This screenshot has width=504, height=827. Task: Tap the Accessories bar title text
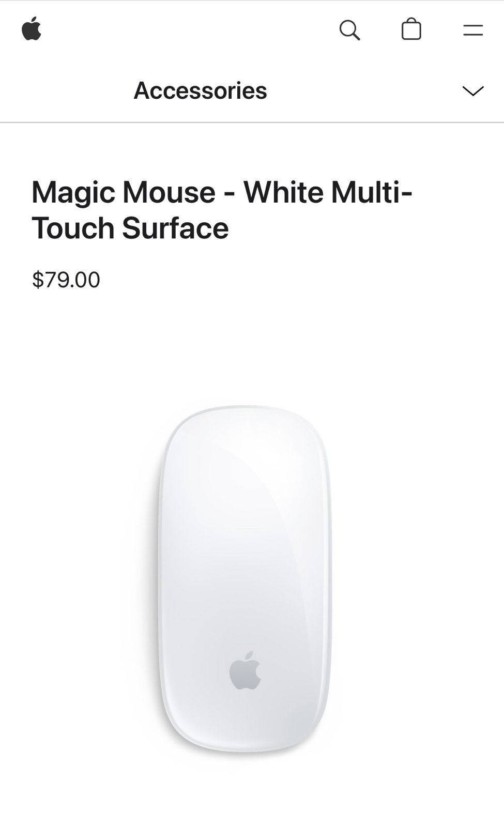[200, 90]
